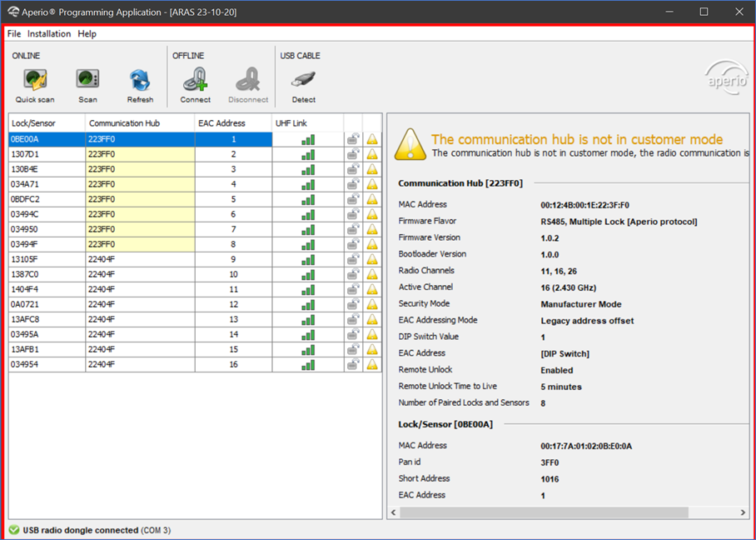Click the Manufacturer Mode value
Viewport: 756px width, 540px height.
(x=581, y=304)
